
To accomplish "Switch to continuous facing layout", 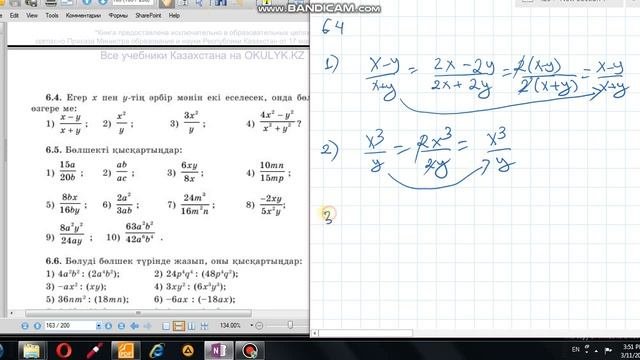I will tap(204, 326).
